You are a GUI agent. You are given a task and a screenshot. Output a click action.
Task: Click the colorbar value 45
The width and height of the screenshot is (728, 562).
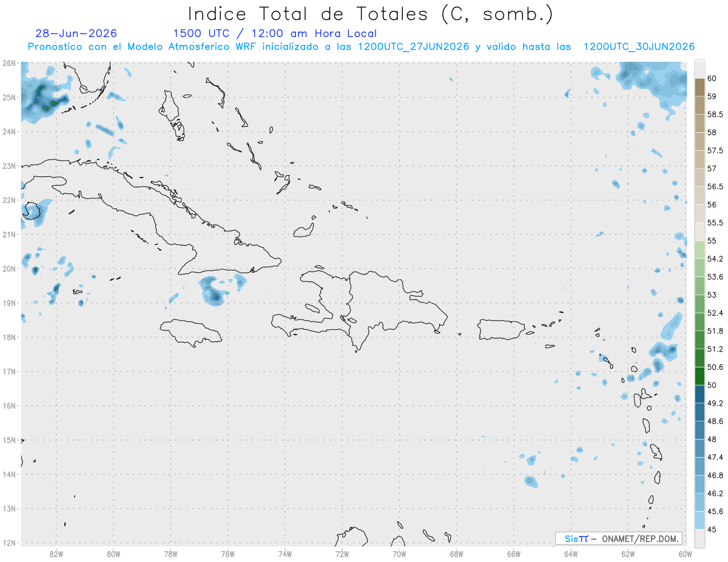(x=712, y=529)
